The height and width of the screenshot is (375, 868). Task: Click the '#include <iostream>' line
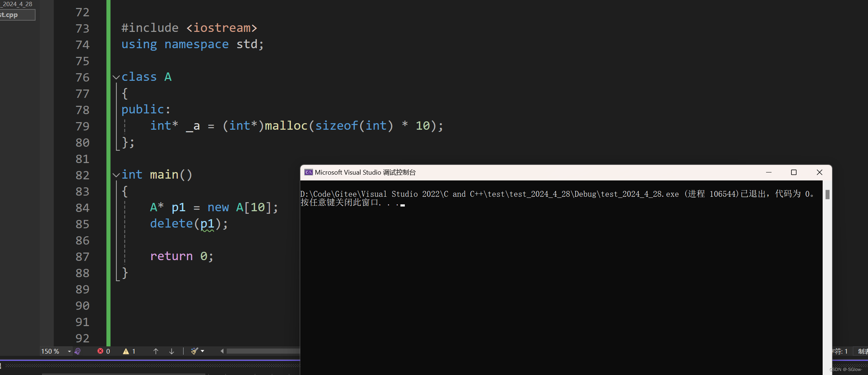pyautogui.click(x=189, y=28)
